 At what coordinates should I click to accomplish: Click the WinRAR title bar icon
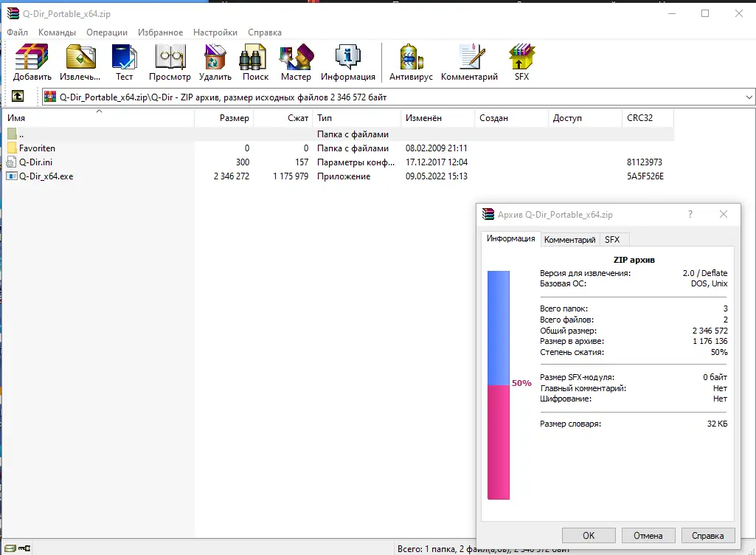click(x=13, y=13)
